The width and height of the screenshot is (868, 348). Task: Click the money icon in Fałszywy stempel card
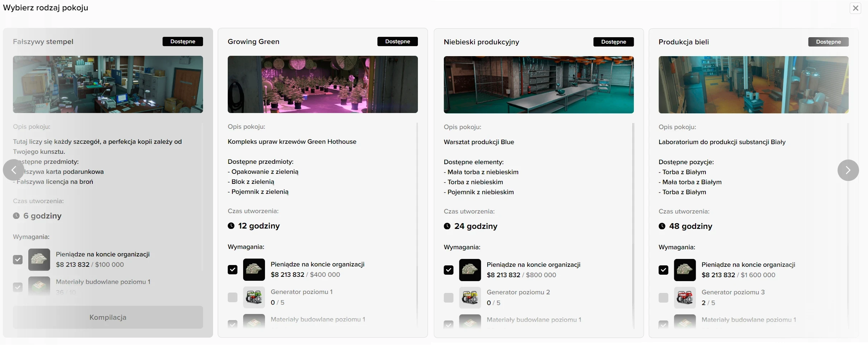pyautogui.click(x=39, y=260)
